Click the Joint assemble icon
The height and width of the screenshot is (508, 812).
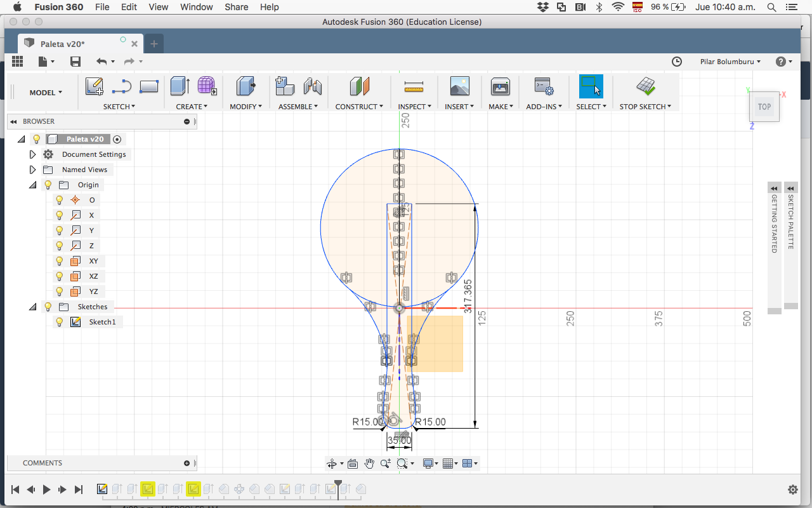click(x=312, y=86)
